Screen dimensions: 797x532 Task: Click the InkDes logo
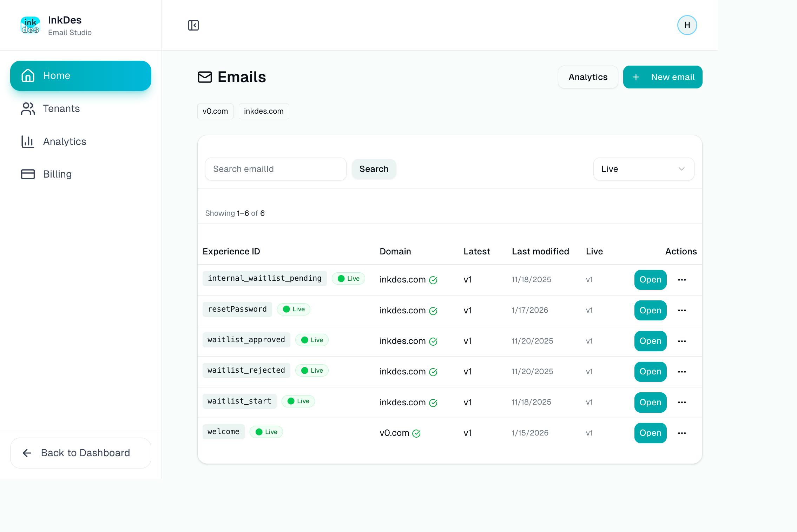(x=31, y=25)
